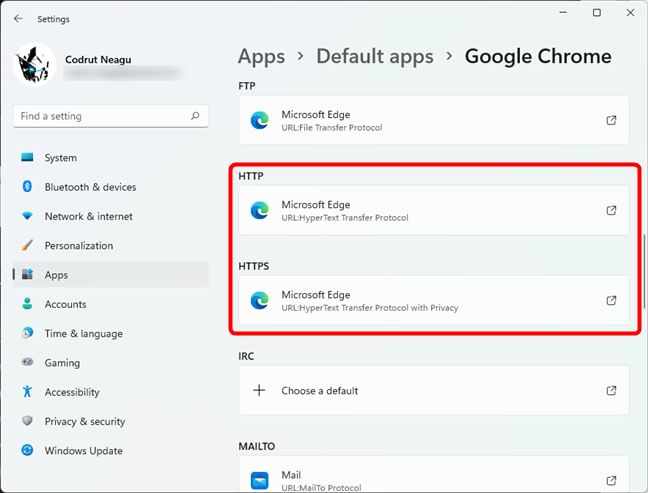This screenshot has height=493, width=648.
Task: Open Gaming category
Action: [110, 362]
